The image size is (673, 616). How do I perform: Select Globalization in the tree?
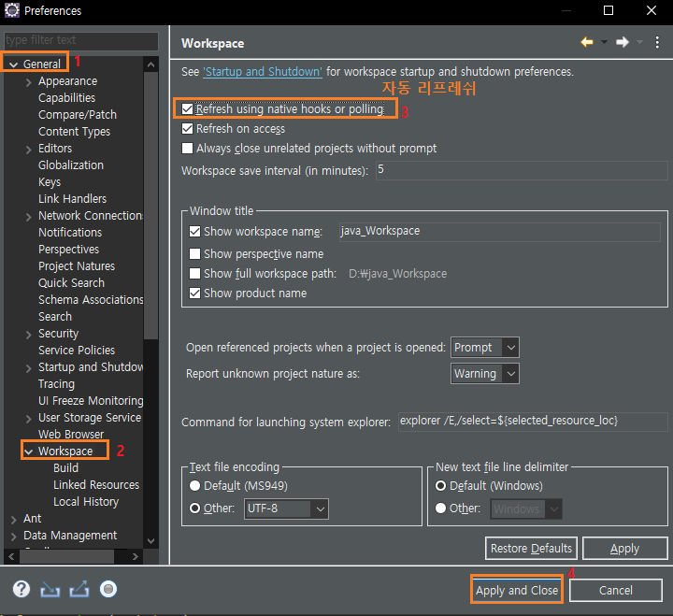71,165
